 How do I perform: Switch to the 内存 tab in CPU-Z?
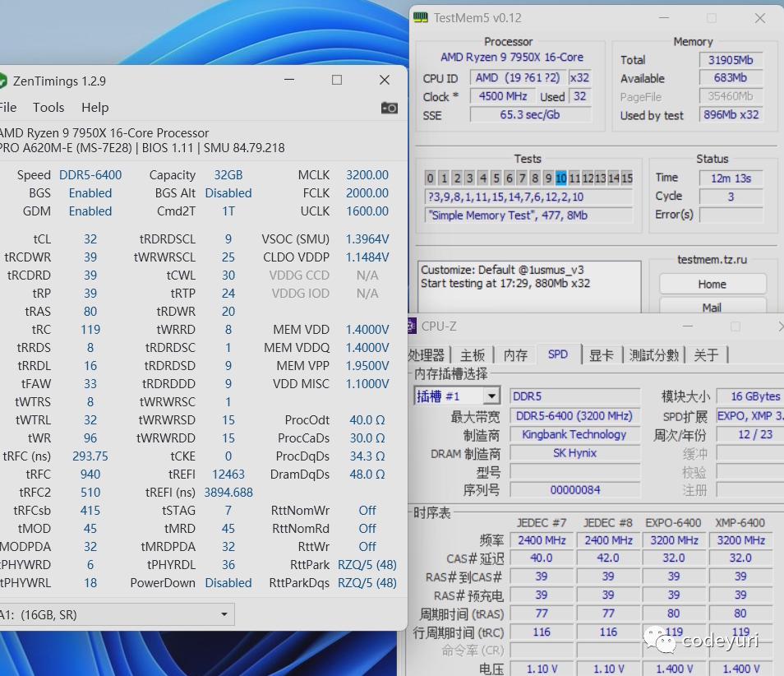515,355
